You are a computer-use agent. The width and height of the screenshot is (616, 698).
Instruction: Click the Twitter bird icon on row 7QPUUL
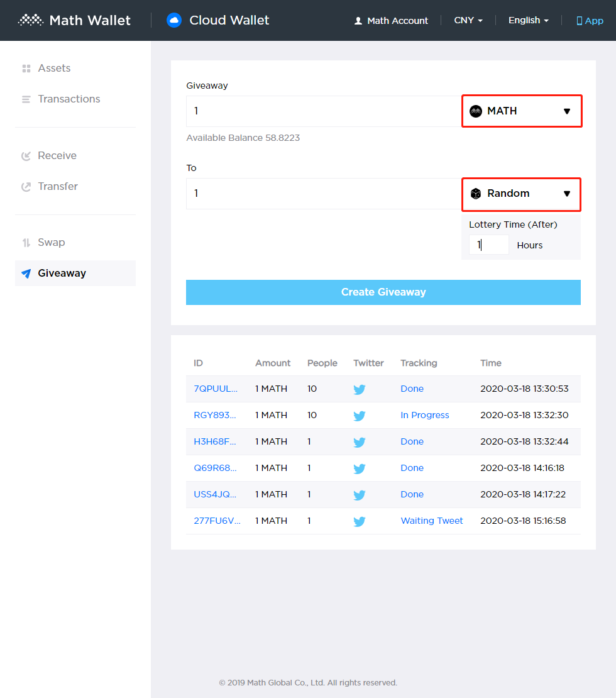(x=359, y=389)
